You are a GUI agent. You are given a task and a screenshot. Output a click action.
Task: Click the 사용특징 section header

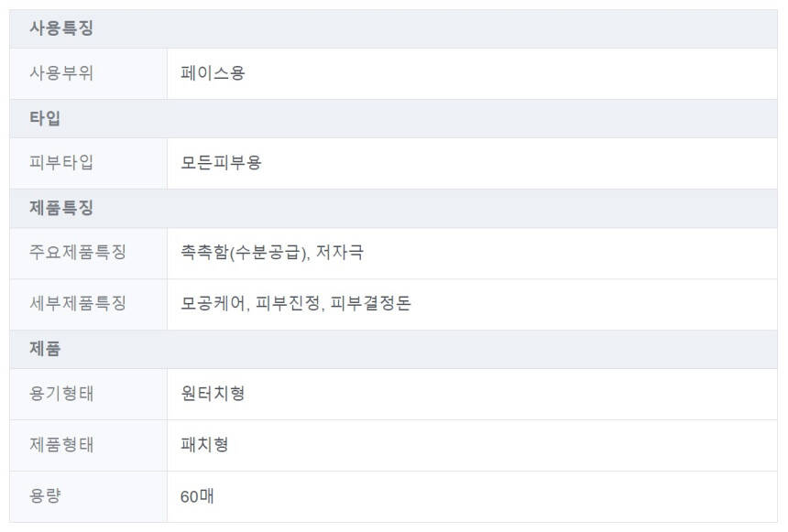(x=61, y=28)
